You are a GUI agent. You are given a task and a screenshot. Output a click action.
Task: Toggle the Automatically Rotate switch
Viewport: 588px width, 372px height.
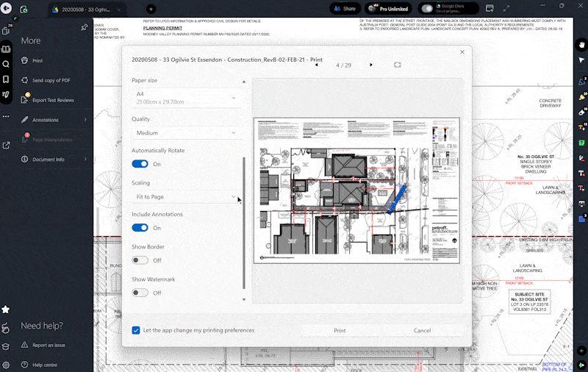[x=140, y=164]
